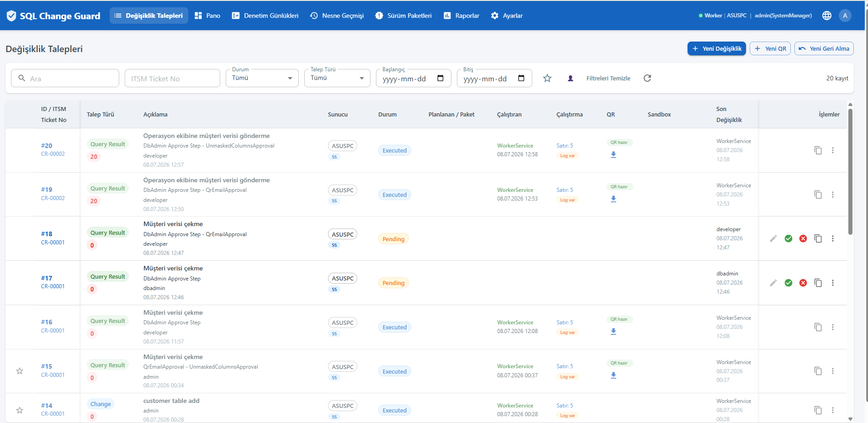Click the table vertical scrollbar
Viewport: 868px width, 423px height.
pos(850,171)
